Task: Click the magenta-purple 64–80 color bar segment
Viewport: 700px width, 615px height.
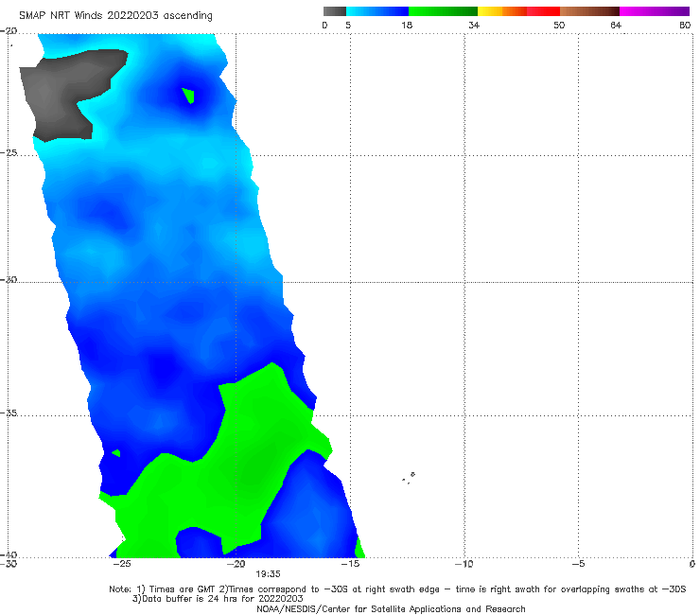Action: tap(655, 11)
